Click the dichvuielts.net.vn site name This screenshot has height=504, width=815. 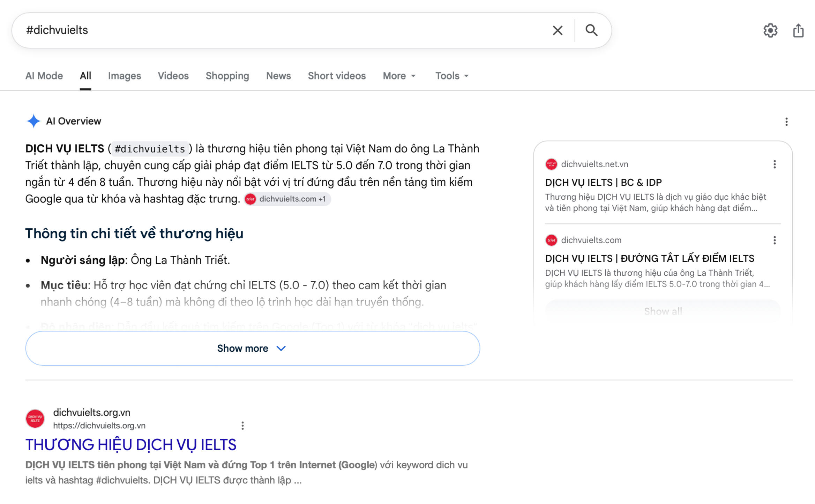click(x=595, y=164)
